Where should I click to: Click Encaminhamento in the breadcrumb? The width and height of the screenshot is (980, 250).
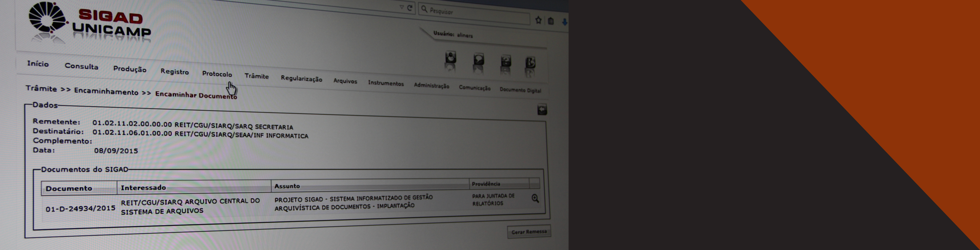click(106, 91)
